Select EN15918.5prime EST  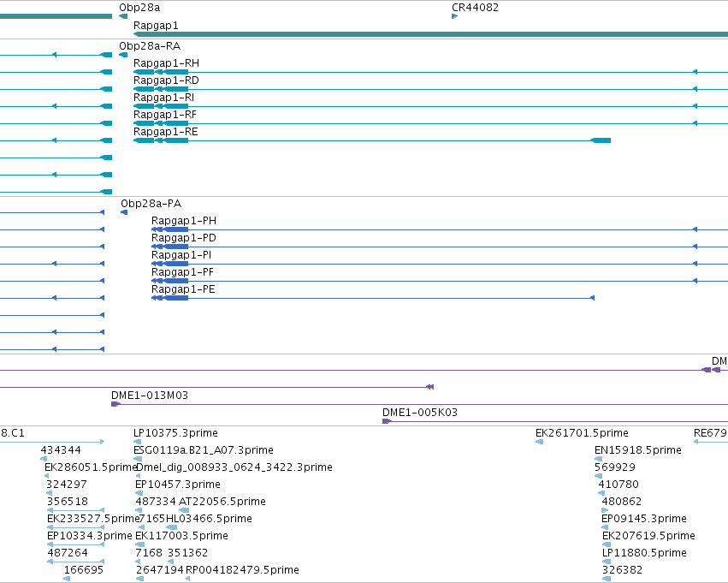(x=638, y=450)
